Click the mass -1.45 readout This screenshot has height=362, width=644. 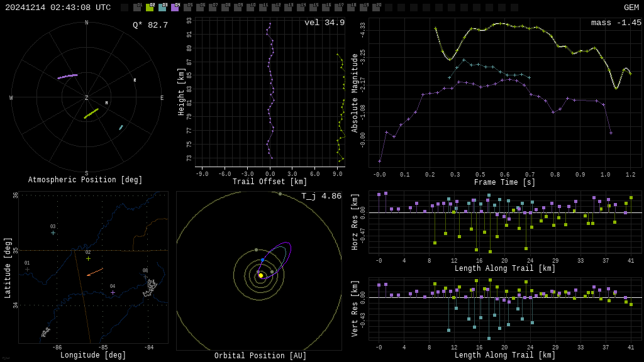coord(616,23)
